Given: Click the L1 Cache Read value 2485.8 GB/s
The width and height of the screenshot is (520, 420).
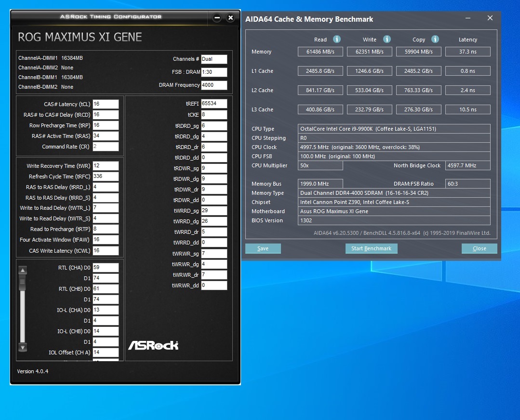Looking at the screenshot, I should [320, 71].
